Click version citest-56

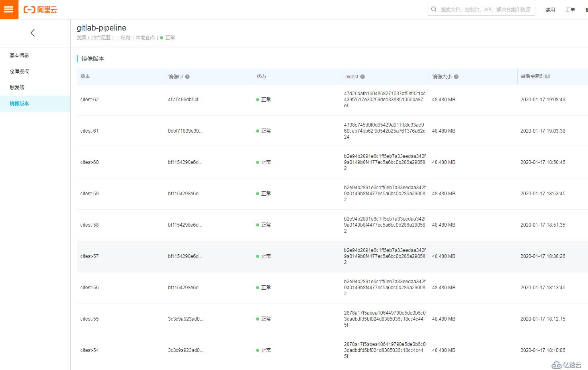pos(90,288)
